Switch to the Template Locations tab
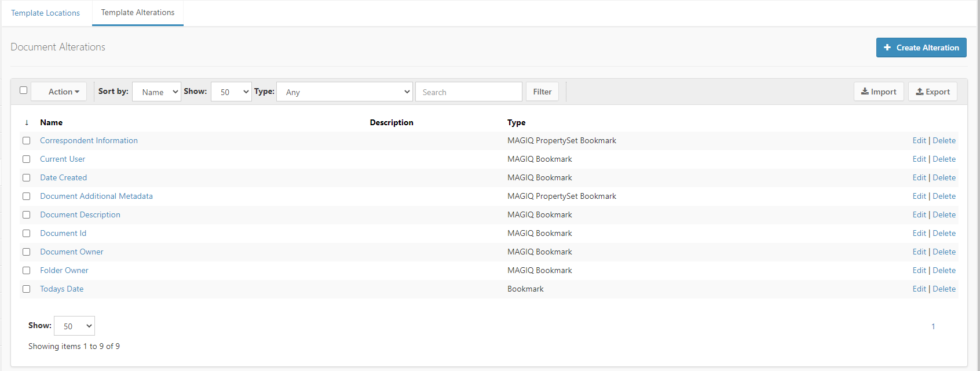Screen dimensions: 980x371 pyautogui.click(x=46, y=13)
